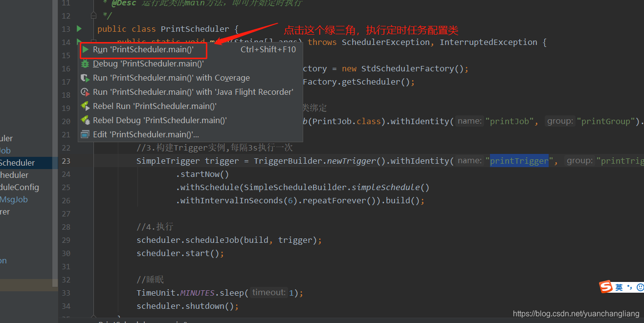
Task: Click line number 23 in the gutter
Action: [66, 161]
